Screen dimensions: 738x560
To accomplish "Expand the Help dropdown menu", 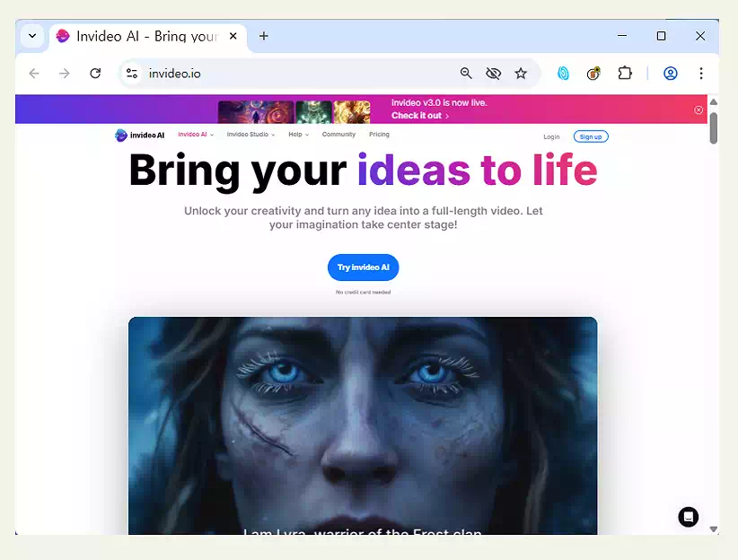I will pos(298,135).
